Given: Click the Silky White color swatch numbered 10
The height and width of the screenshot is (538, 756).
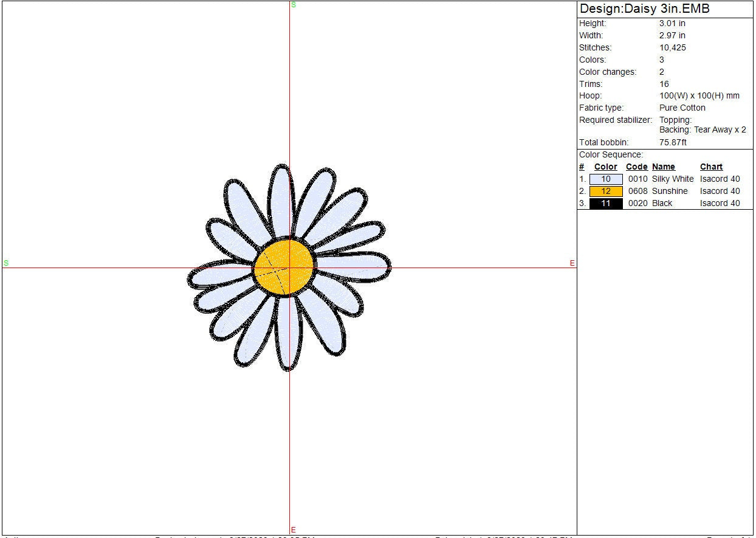Looking at the screenshot, I should pos(606,179).
